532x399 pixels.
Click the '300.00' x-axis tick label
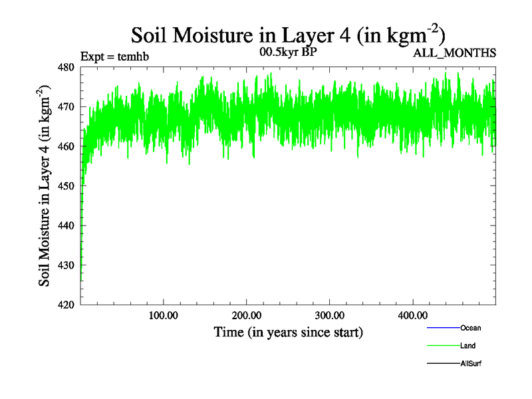[329, 315]
